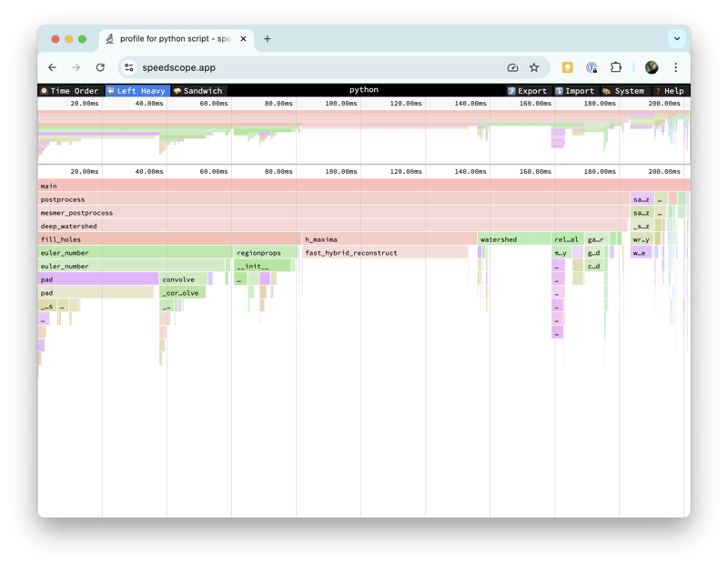This screenshot has height=567, width=728.
Task: Click the microscope tab favicon
Action: [109, 39]
